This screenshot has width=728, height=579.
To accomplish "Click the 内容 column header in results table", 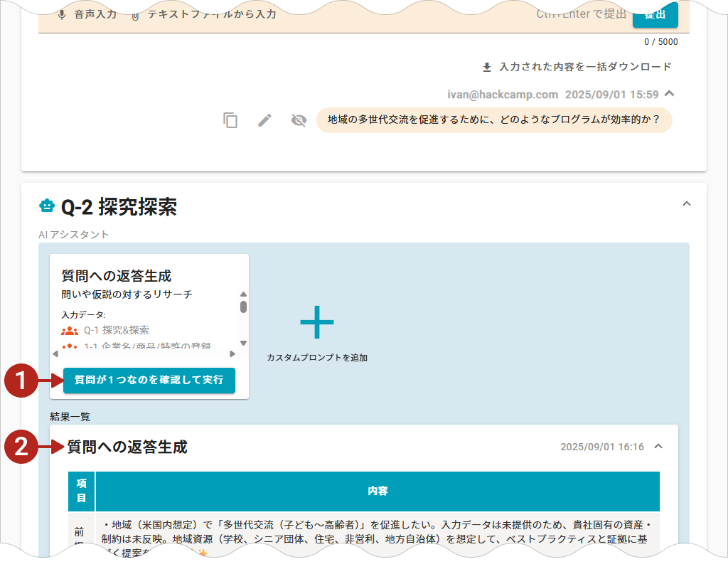I will click(378, 491).
